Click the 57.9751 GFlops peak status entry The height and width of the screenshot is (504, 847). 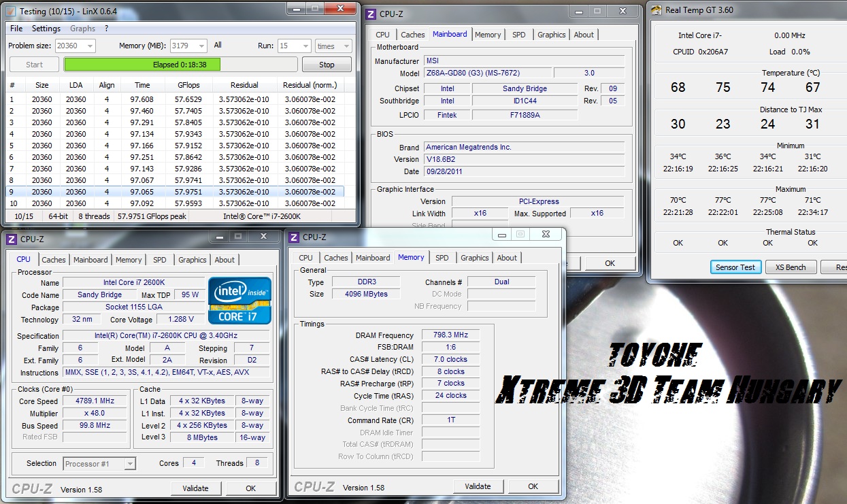(x=152, y=216)
